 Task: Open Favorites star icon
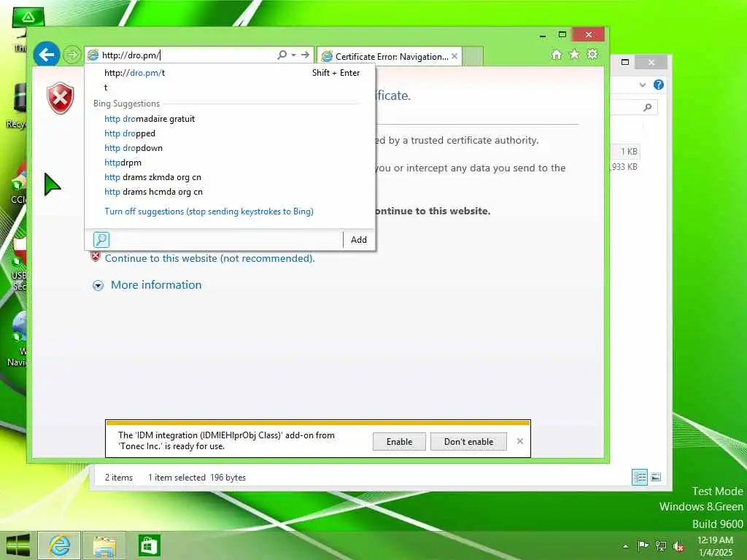pyautogui.click(x=575, y=54)
